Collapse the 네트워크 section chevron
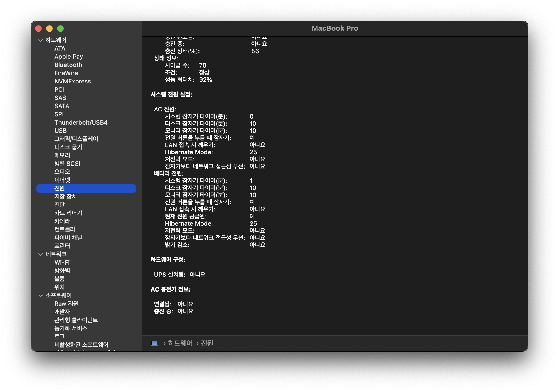The width and height of the screenshot is (559, 392). pyautogui.click(x=41, y=254)
